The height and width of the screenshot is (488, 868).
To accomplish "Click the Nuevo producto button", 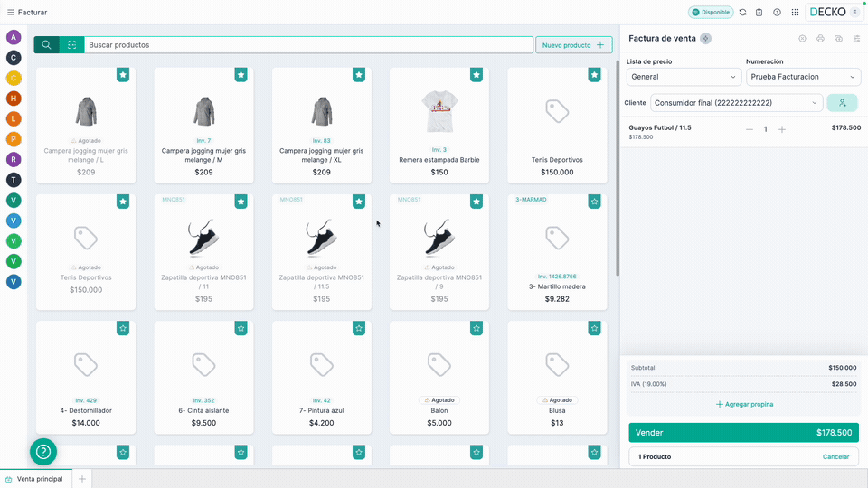I will click(573, 45).
